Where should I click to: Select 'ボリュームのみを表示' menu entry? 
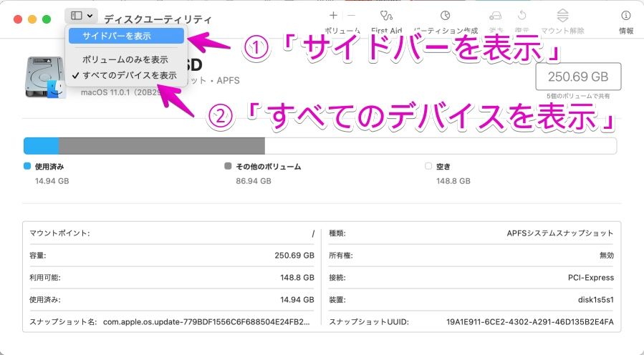coord(125,60)
